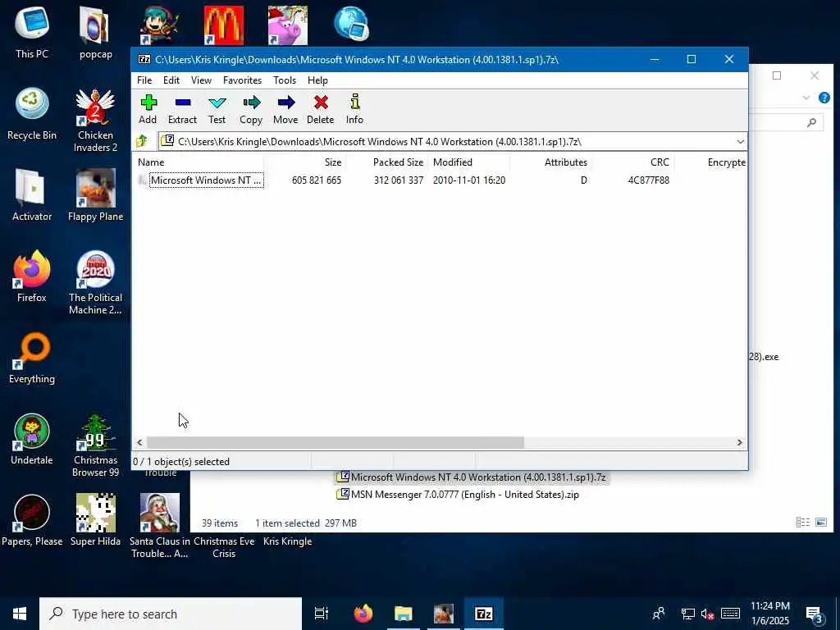
Task: Click the Explorer help question mark icon
Action: point(824,98)
